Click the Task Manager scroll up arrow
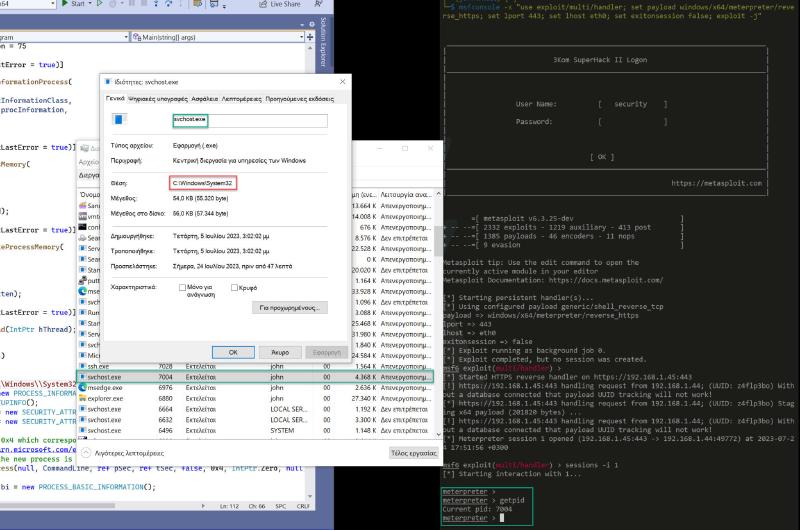Image resolution: width=800 pixels, height=530 pixels. click(438, 194)
